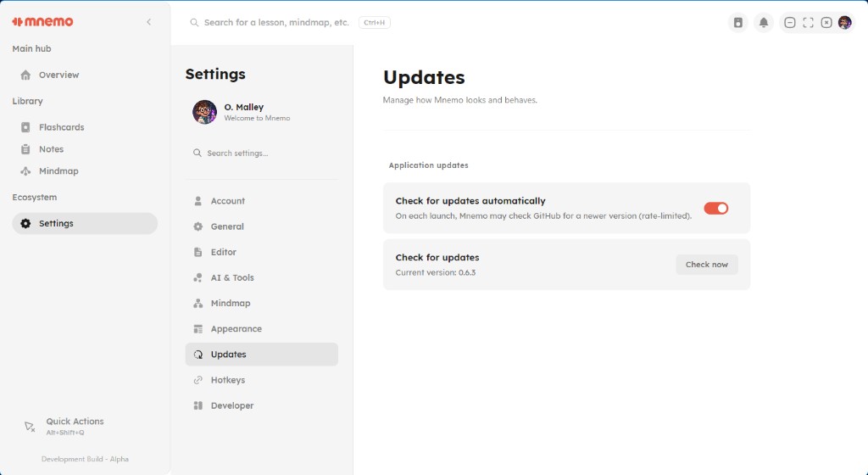Click the Mindmap settings icon
Screen dimensions: 868x475
coord(198,304)
